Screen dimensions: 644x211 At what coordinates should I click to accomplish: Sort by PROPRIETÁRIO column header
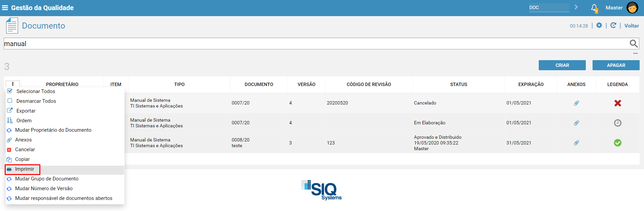(x=62, y=84)
